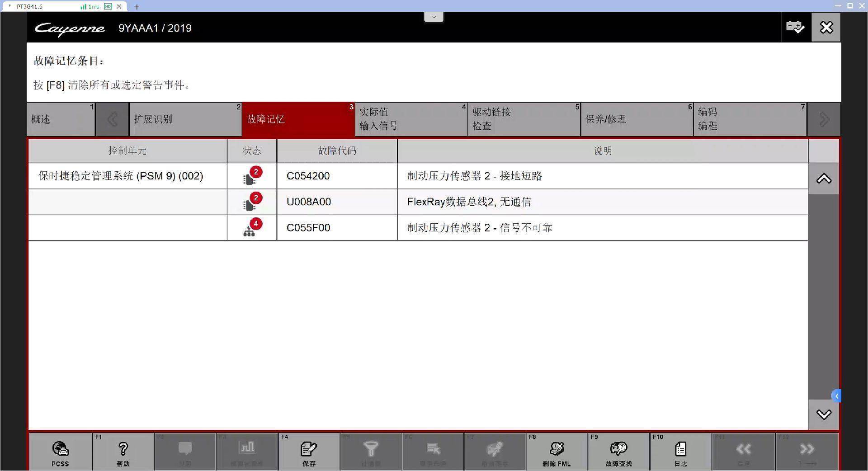Click the F8 delete FML icon

click(x=557, y=449)
